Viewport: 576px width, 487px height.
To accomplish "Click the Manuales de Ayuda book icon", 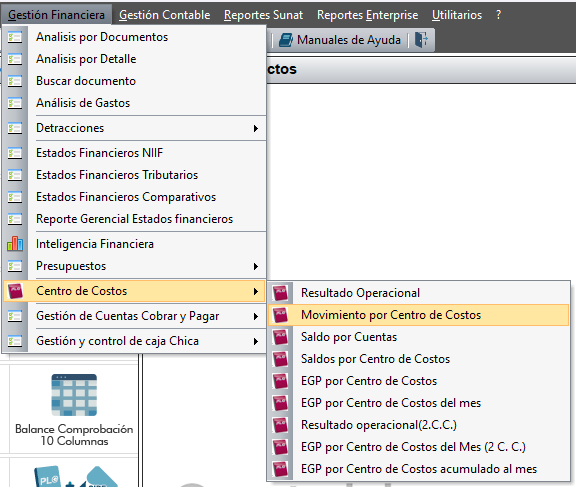I will (286, 40).
